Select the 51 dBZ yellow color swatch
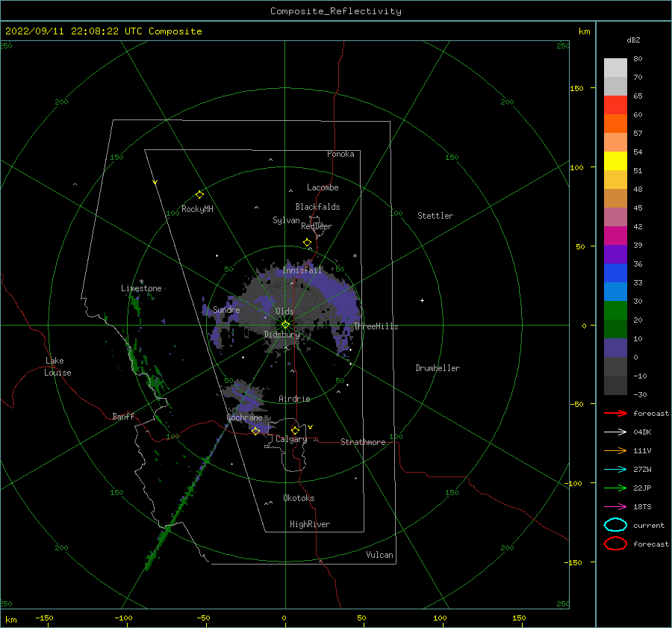The width and height of the screenshot is (672, 628). (x=615, y=161)
